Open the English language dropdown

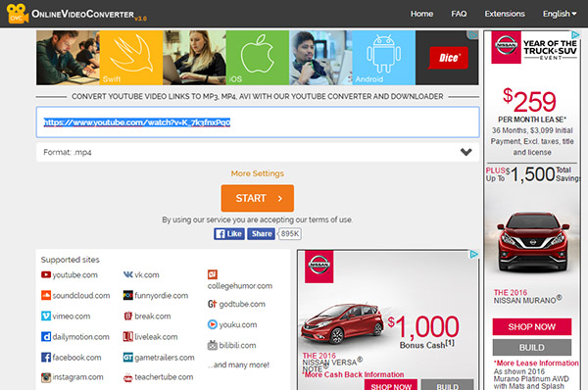click(560, 14)
